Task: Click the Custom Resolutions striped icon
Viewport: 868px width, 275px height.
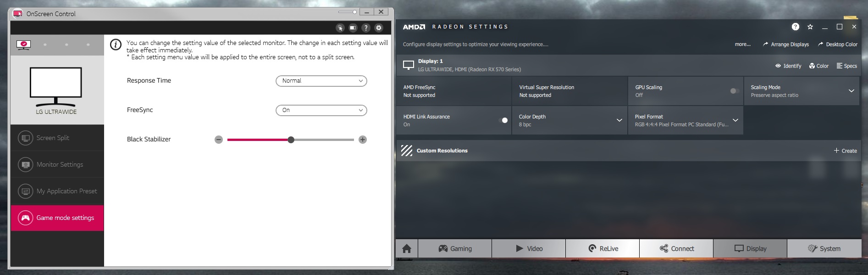Action: (x=407, y=151)
